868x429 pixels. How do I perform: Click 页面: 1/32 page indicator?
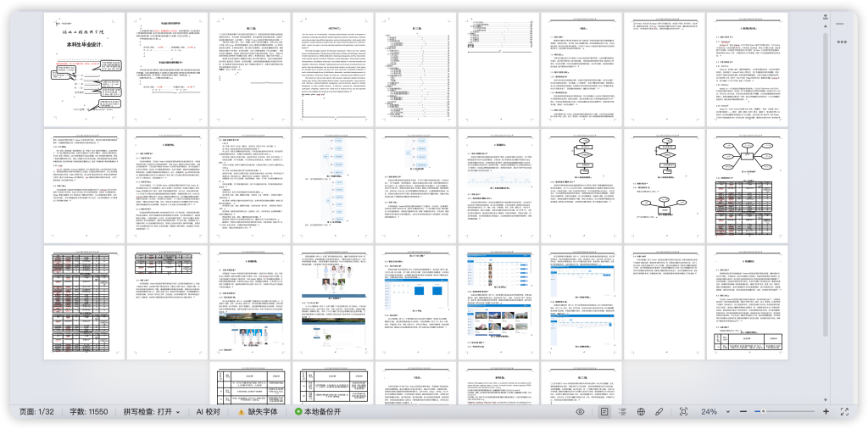(36, 412)
